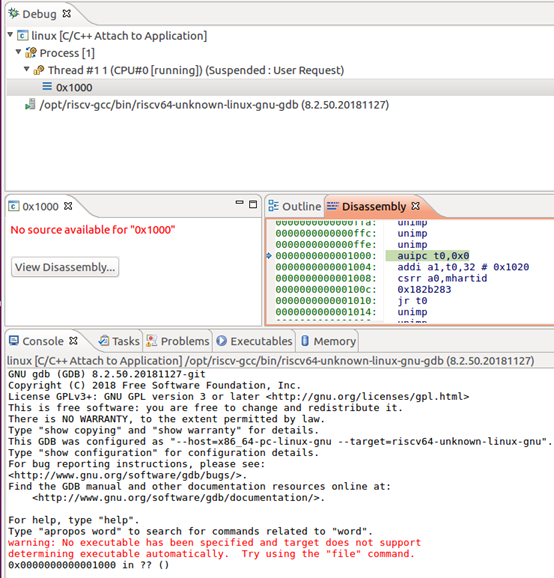
Task: Minimize the 0x1000 editor pane
Action: pos(240,203)
